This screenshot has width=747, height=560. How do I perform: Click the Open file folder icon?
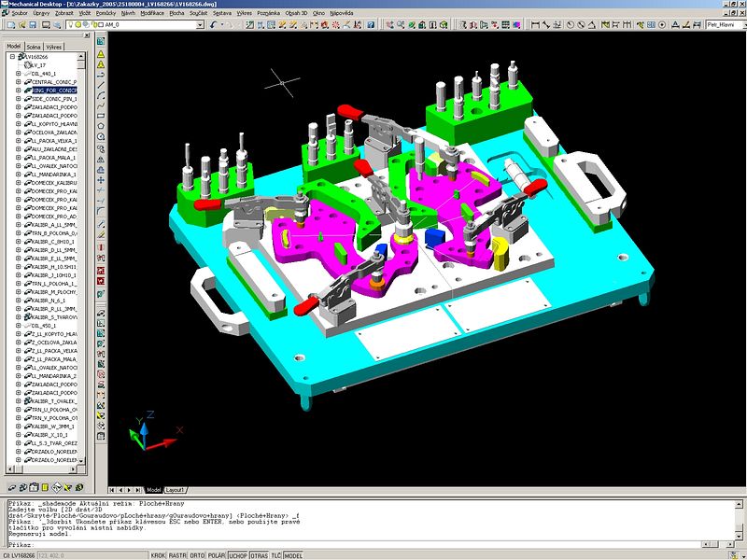tap(21, 25)
